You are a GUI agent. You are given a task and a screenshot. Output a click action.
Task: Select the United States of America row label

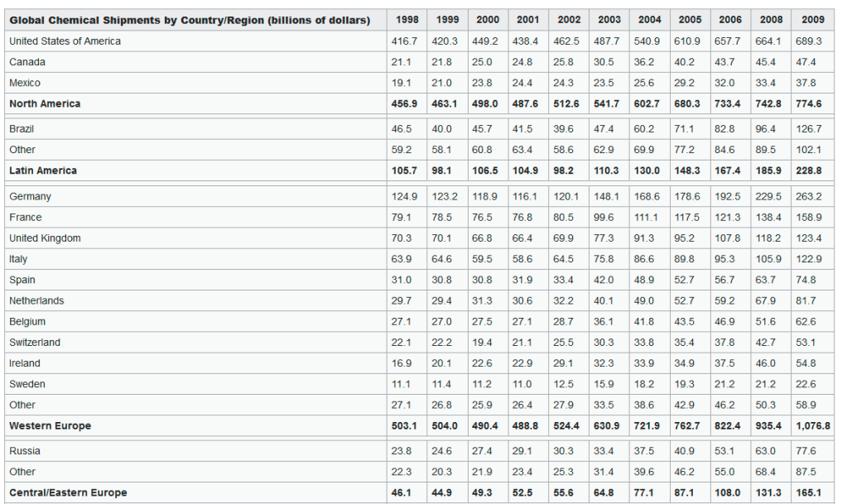pyautogui.click(x=65, y=41)
